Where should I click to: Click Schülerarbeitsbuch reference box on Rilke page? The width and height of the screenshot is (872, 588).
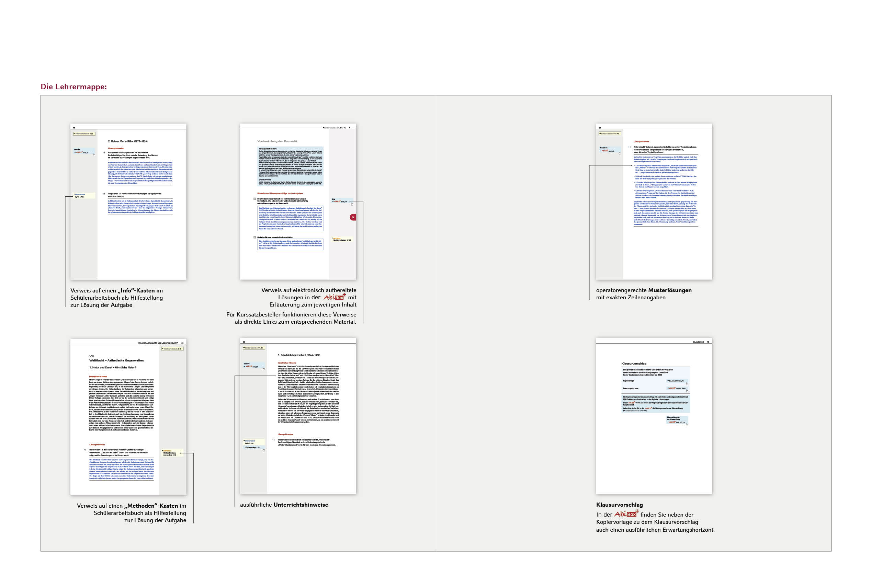coord(84,134)
